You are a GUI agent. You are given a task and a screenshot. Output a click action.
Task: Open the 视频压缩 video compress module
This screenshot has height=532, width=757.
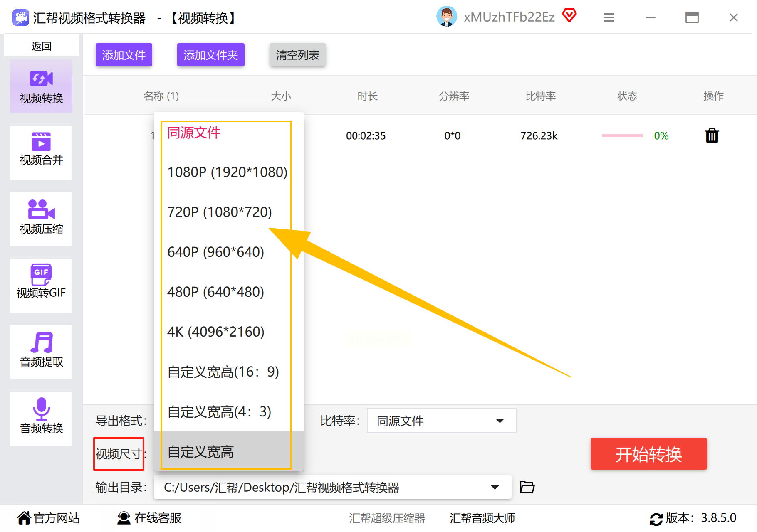click(x=41, y=219)
